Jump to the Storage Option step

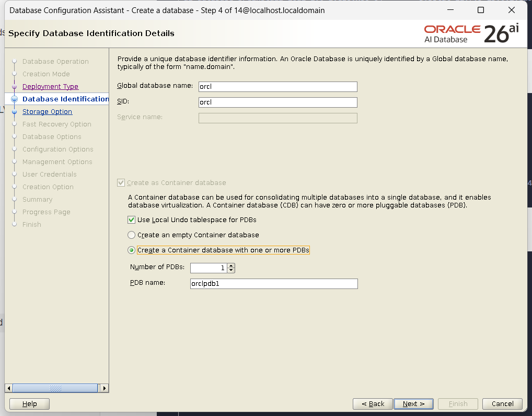click(47, 112)
